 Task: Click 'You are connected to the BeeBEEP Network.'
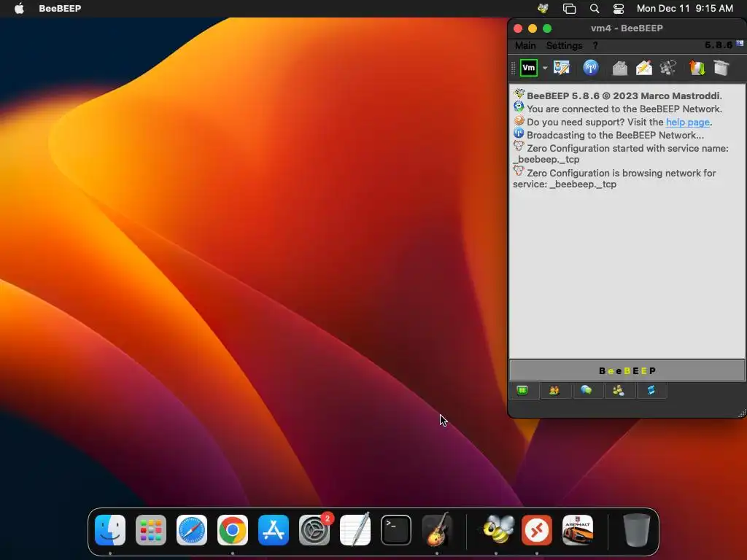(x=624, y=109)
